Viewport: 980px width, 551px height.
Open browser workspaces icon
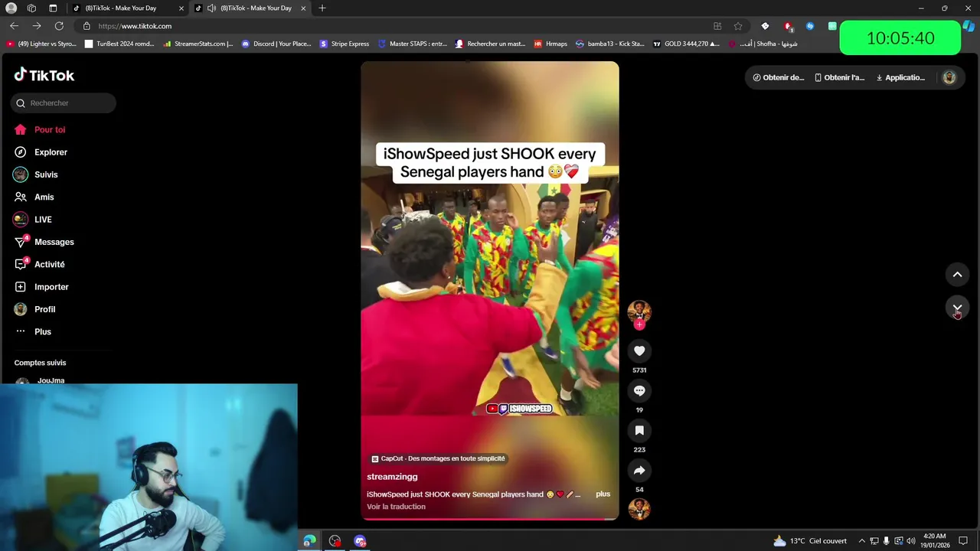(32, 8)
